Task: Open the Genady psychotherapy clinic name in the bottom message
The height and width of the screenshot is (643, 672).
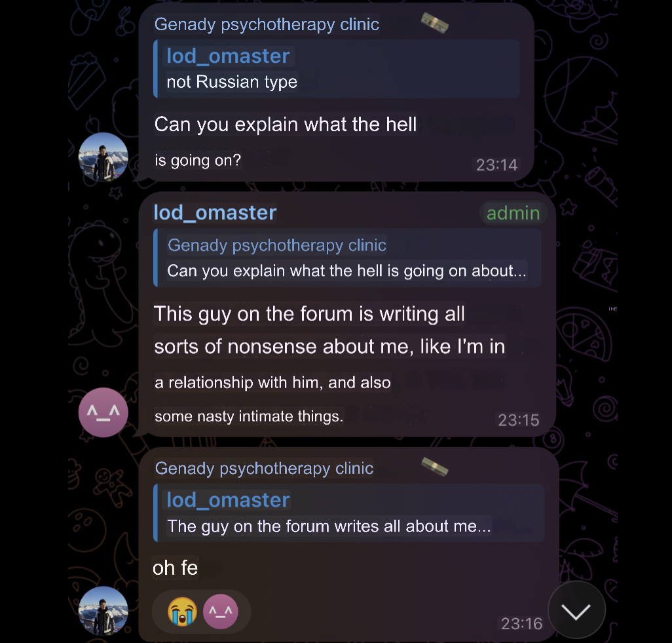Action: [x=264, y=469]
